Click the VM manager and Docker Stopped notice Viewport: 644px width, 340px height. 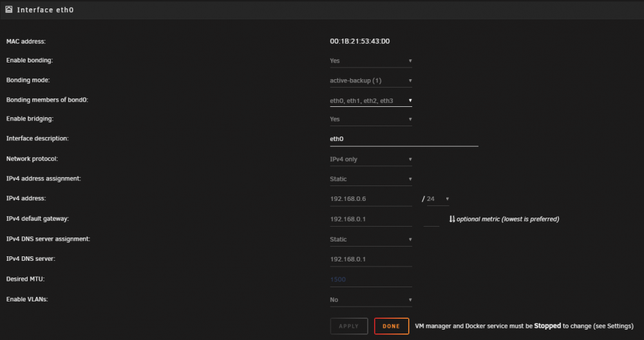pyautogui.click(x=524, y=326)
